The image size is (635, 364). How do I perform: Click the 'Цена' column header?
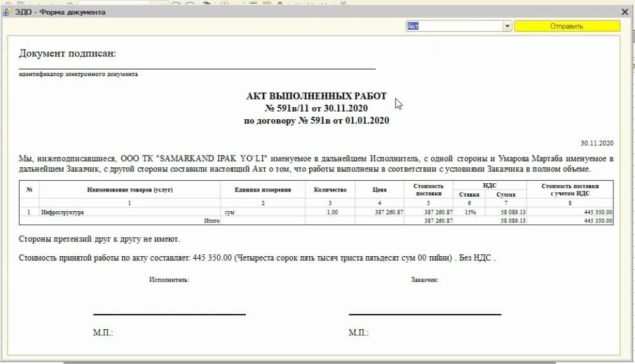[380, 190]
